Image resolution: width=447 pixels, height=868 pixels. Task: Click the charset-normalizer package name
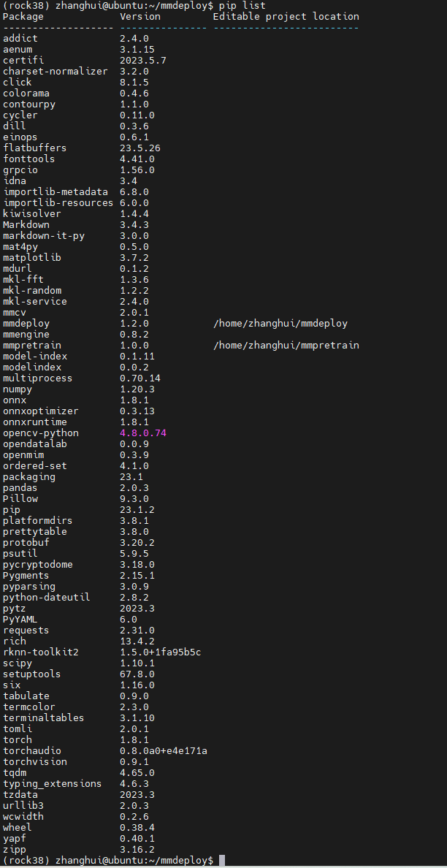[x=56, y=71]
